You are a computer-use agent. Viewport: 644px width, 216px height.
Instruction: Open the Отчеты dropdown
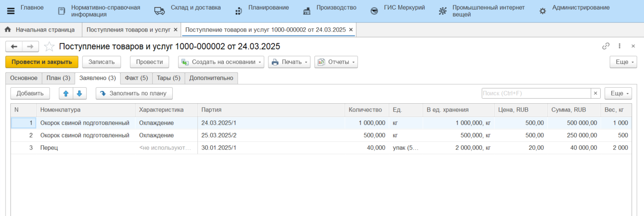336,62
